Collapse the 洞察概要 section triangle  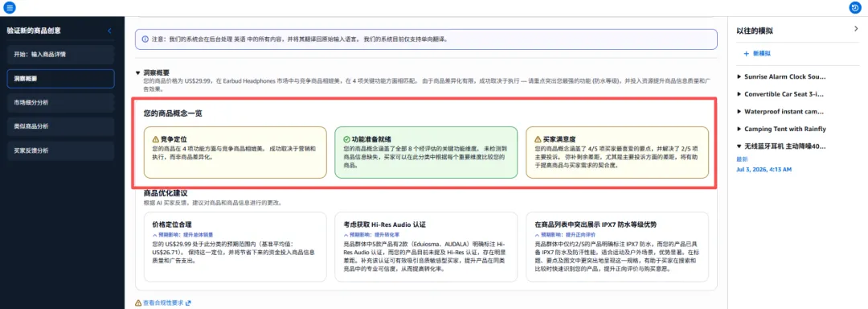138,72
